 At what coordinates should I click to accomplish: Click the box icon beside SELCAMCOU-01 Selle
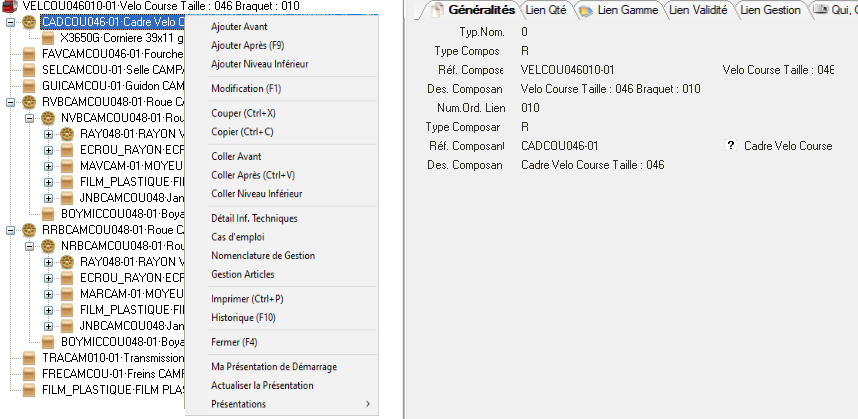click(29, 70)
